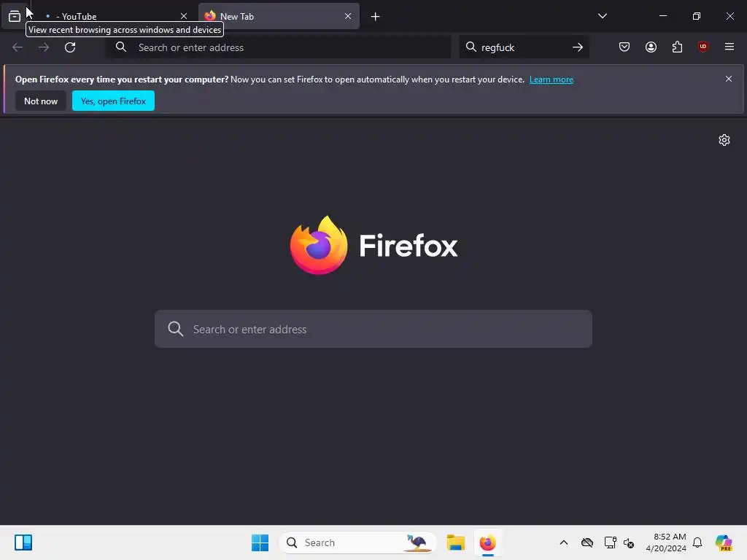The image size is (747, 560).
Task: Select the New Tab tab
Action: pos(279,16)
